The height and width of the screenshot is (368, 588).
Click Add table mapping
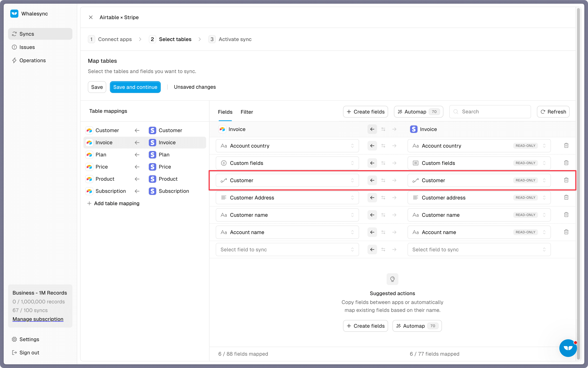114,204
